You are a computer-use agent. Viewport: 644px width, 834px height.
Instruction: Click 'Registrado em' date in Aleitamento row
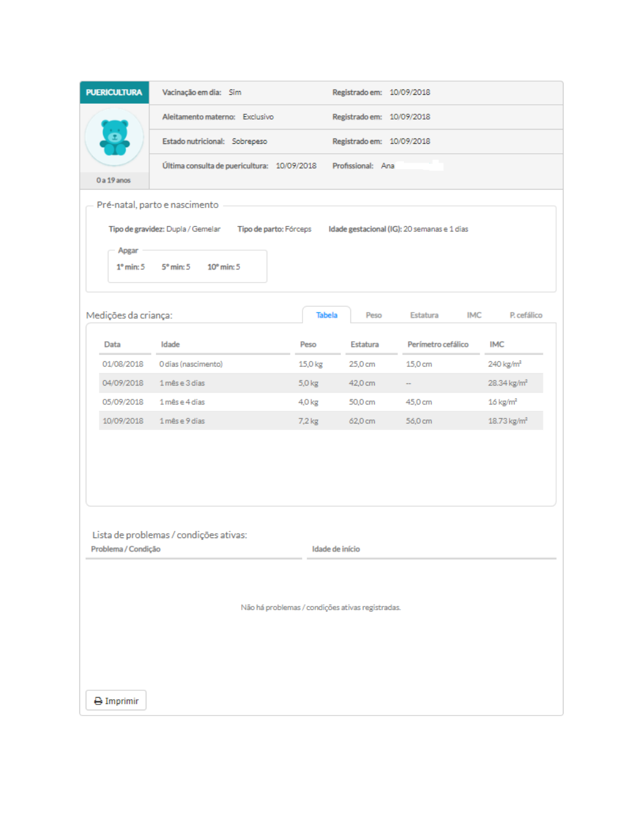(x=410, y=117)
